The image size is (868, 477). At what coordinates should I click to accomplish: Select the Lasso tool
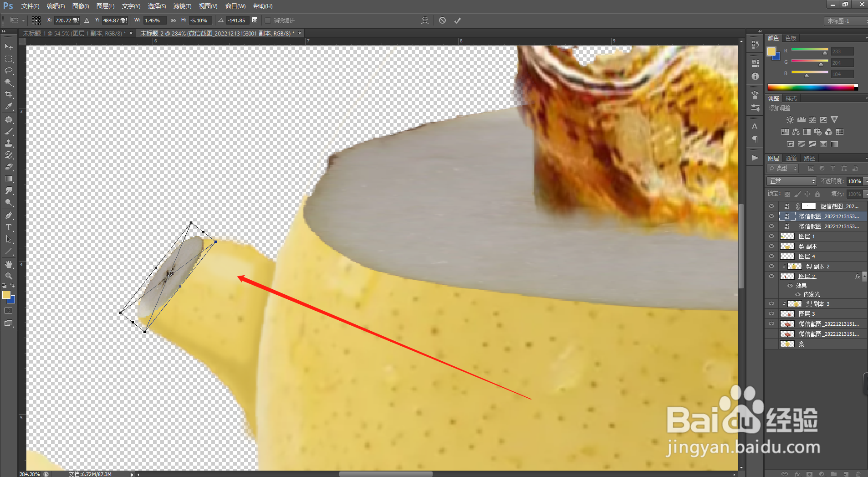point(9,71)
